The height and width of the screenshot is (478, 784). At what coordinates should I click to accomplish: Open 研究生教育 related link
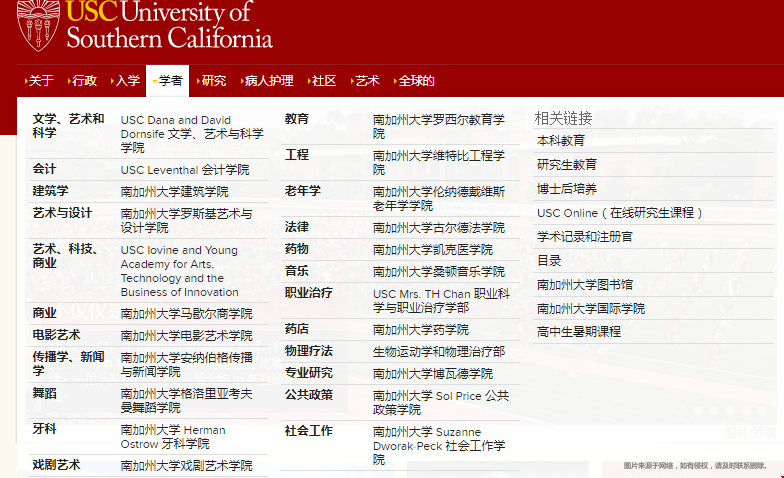(x=567, y=164)
